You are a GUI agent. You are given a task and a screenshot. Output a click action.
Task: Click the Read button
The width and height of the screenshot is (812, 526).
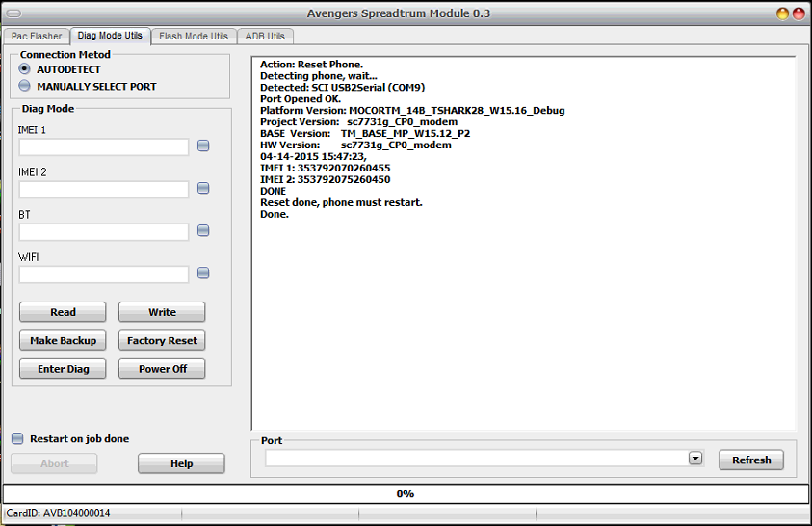pyautogui.click(x=63, y=312)
